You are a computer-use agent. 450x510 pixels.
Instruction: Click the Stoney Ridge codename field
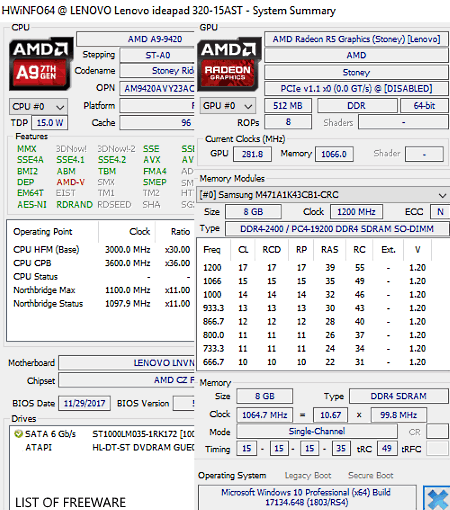tap(157, 71)
